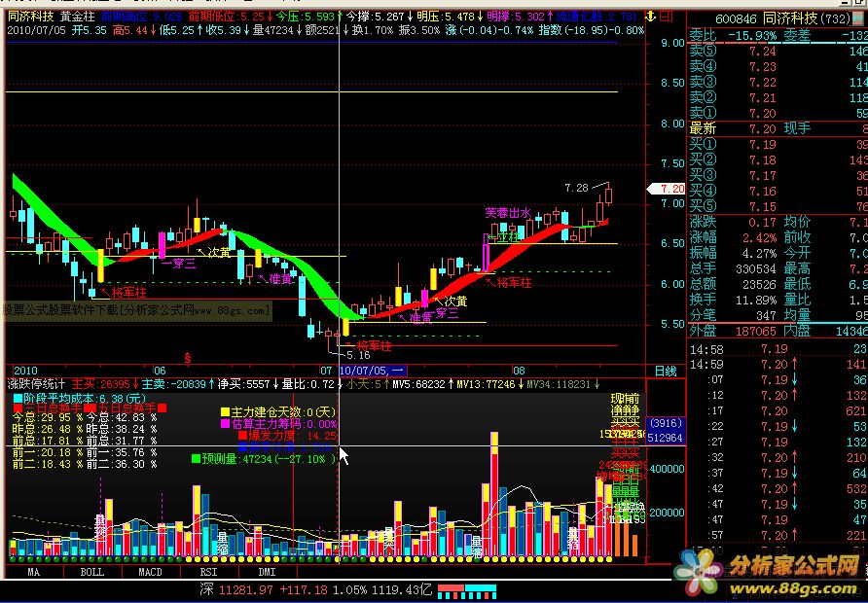Click the 主力建仓天数 yellow legend square
The height and width of the screenshot is (603, 868).
[x=225, y=411]
